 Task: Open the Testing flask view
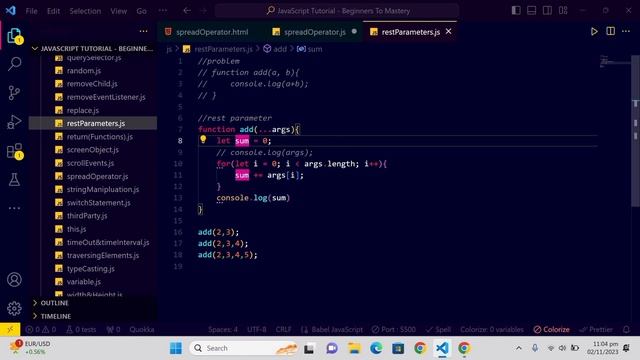[14, 180]
